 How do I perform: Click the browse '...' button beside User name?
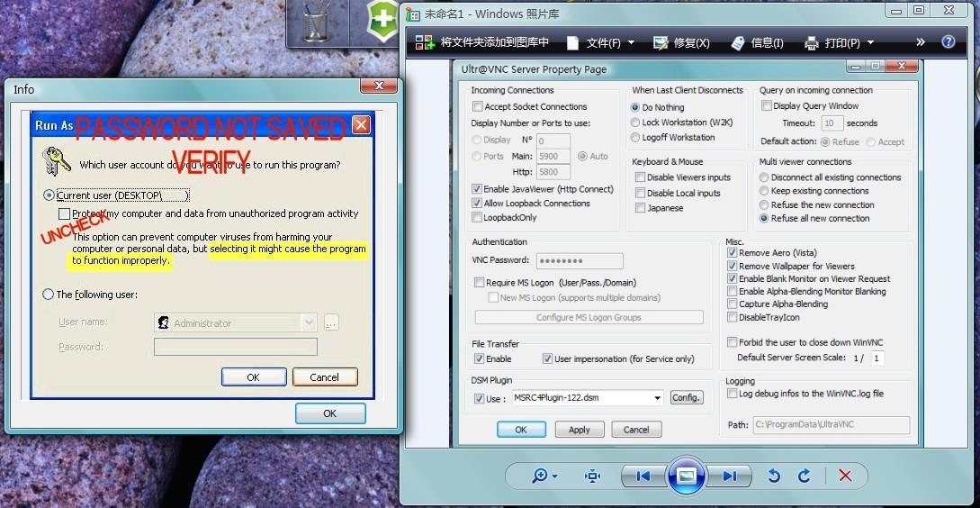pos(331,322)
